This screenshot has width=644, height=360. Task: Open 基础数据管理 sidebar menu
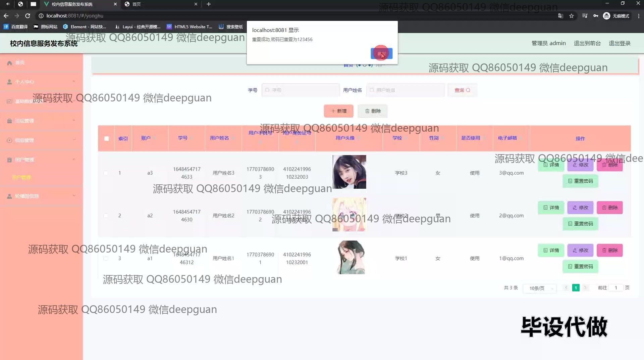click(41, 101)
